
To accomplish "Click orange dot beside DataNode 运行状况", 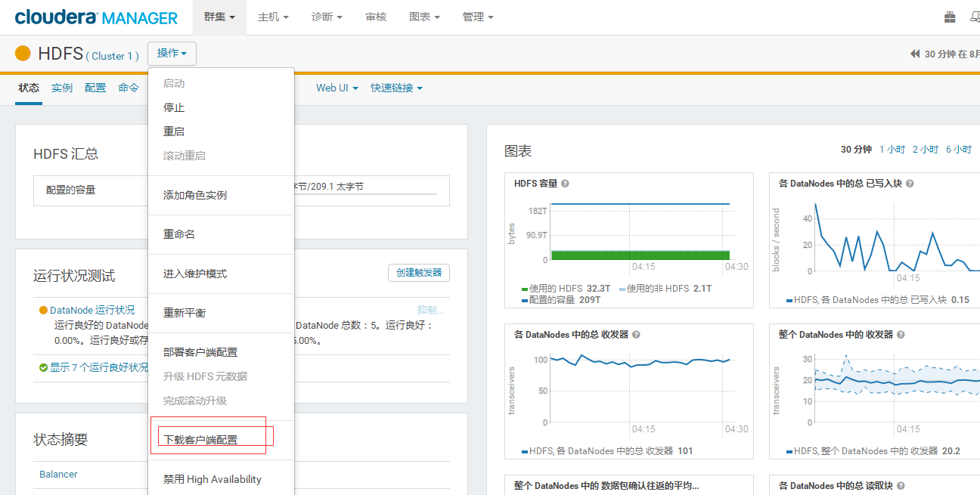I will pyautogui.click(x=43, y=311).
